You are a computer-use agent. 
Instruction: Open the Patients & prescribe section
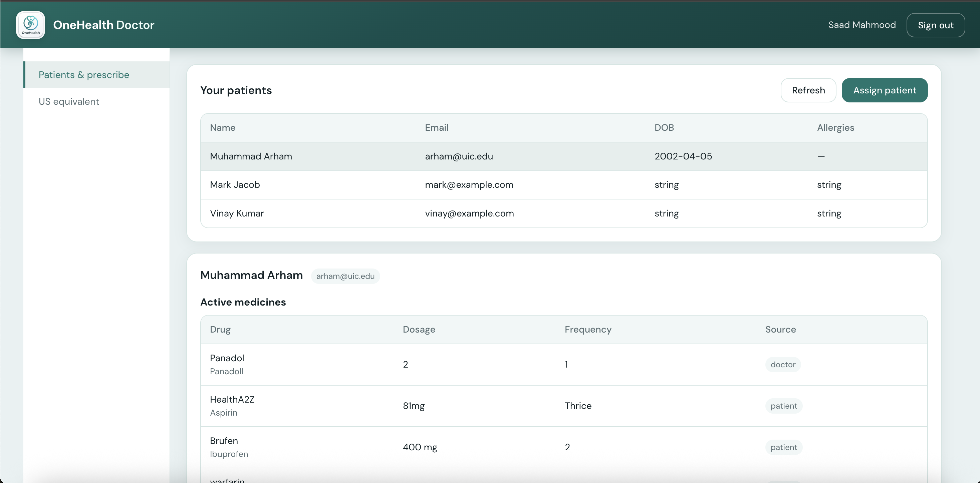point(84,75)
